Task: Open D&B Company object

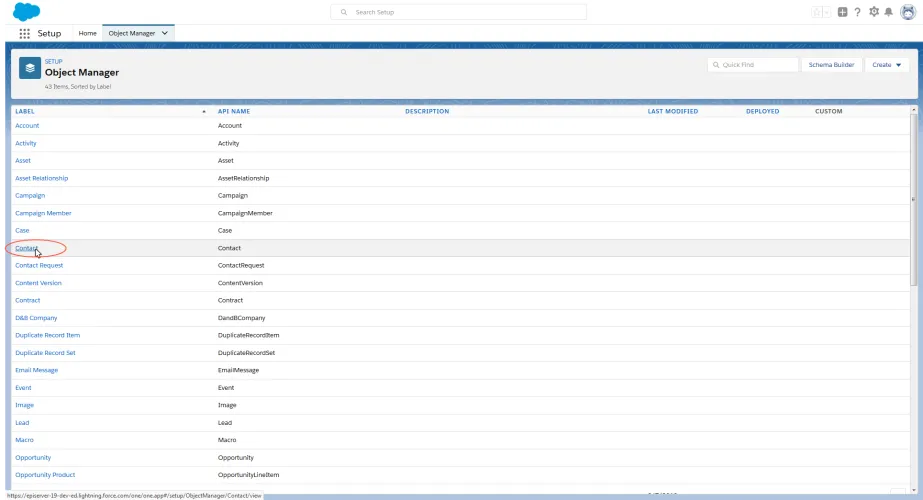Action: [x=36, y=318]
